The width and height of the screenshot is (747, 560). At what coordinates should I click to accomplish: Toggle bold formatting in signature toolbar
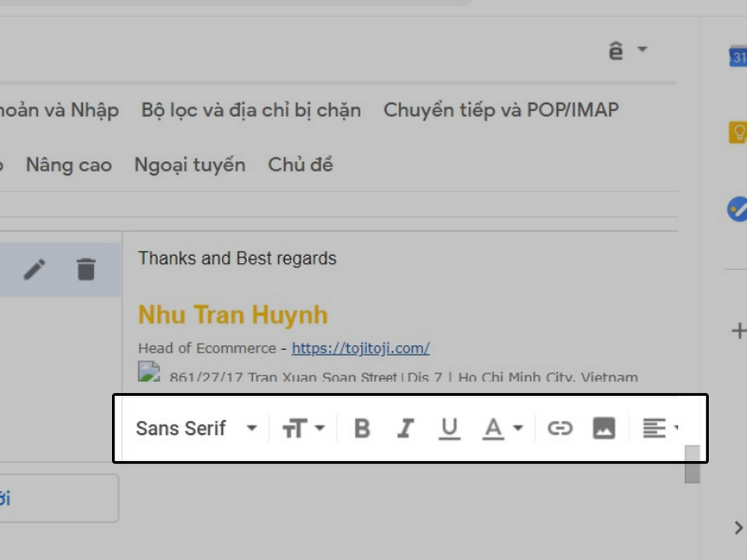[362, 429]
